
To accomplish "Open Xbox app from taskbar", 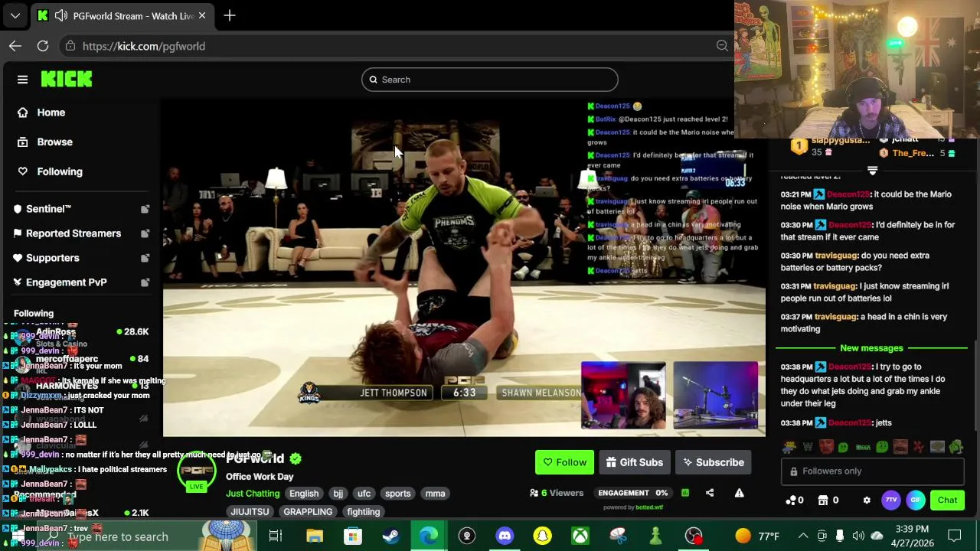I will [x=580, y=536].
